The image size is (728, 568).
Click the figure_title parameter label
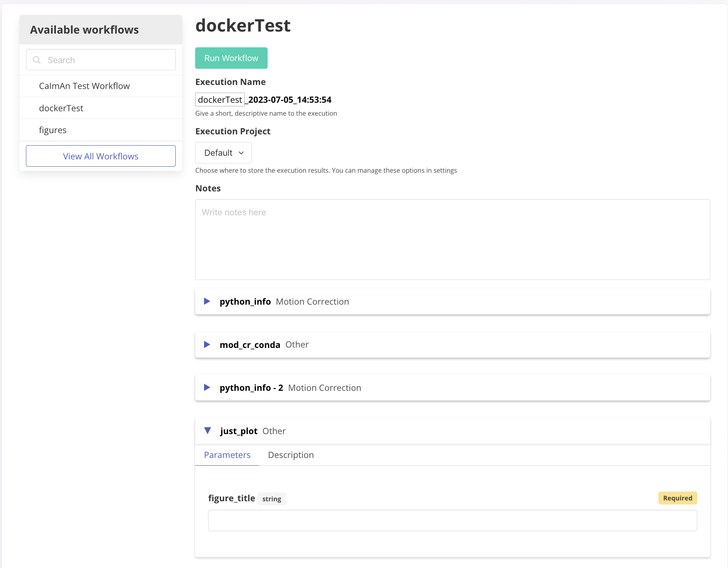[232, 498]
